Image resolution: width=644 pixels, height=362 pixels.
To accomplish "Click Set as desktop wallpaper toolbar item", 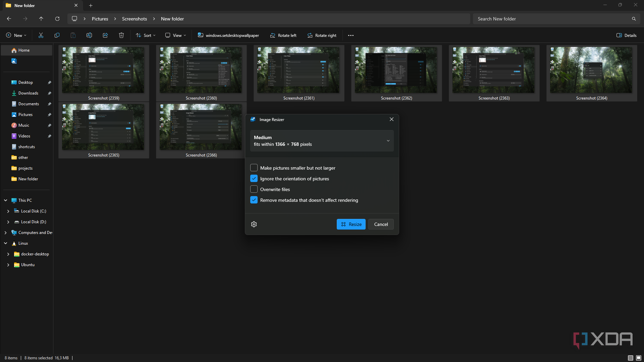I will pyautogui.click(x=228, y=35).
